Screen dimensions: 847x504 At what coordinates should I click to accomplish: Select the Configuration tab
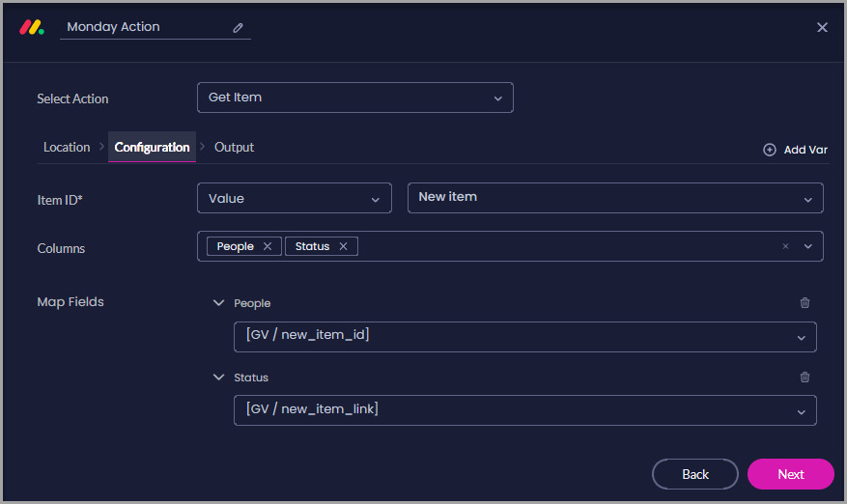(x=152, y=147)
